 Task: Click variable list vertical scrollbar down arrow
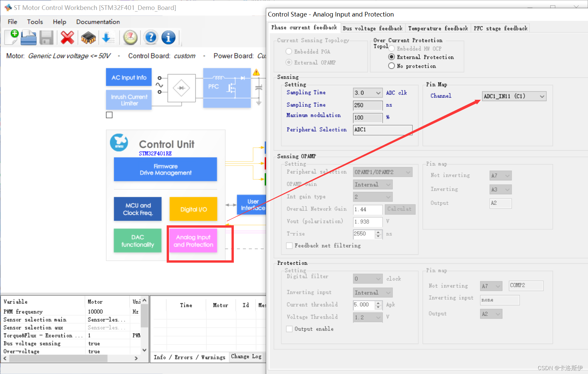[145, 350]
